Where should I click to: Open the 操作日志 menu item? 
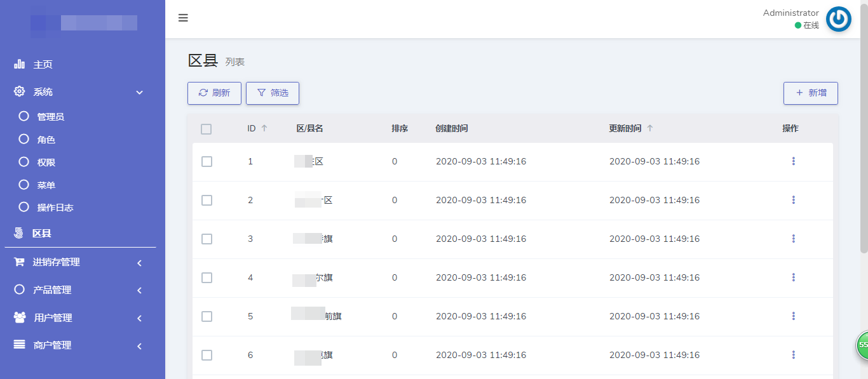[55, 208]
